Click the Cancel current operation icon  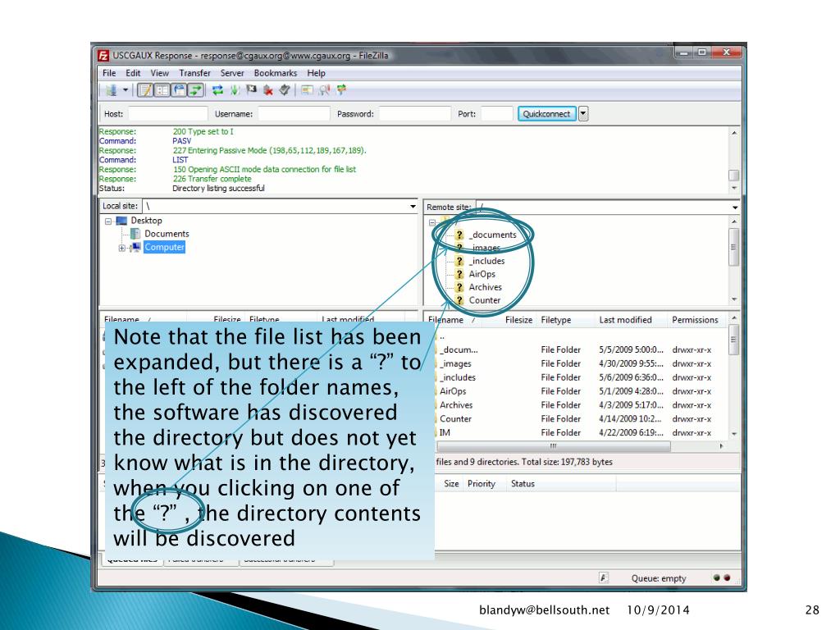tap(251, 90)
